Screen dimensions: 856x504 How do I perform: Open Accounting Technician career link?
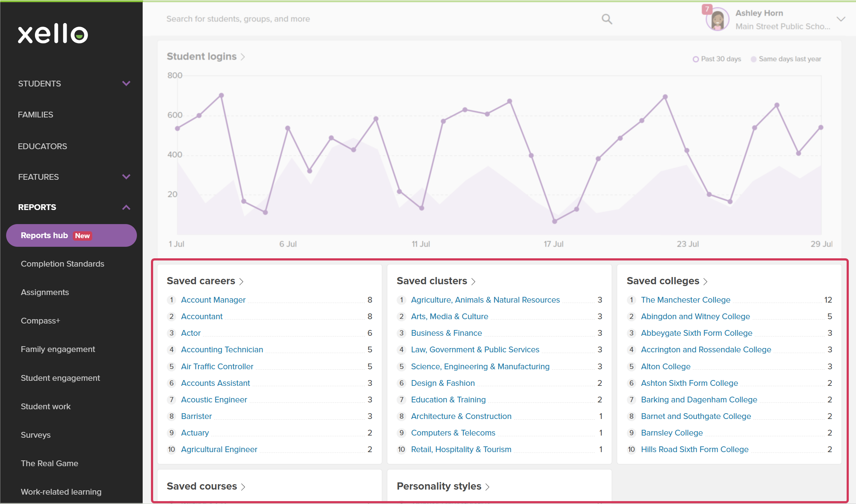222,349
